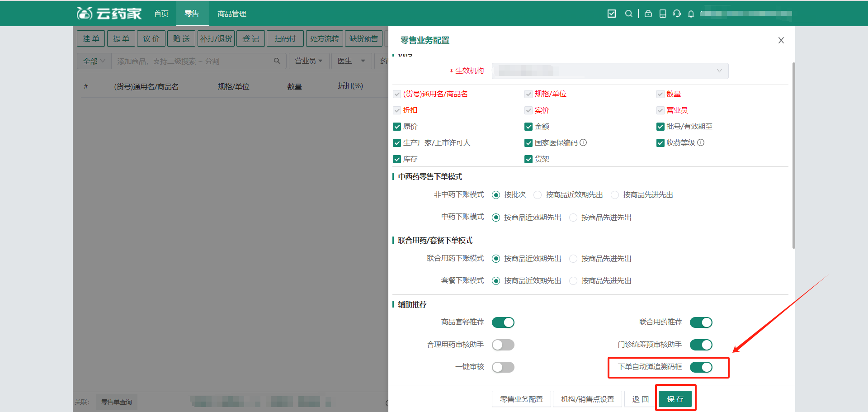Screen dimensions: 868x412
Task: Click the 议价 button
Action: [151, 38]
